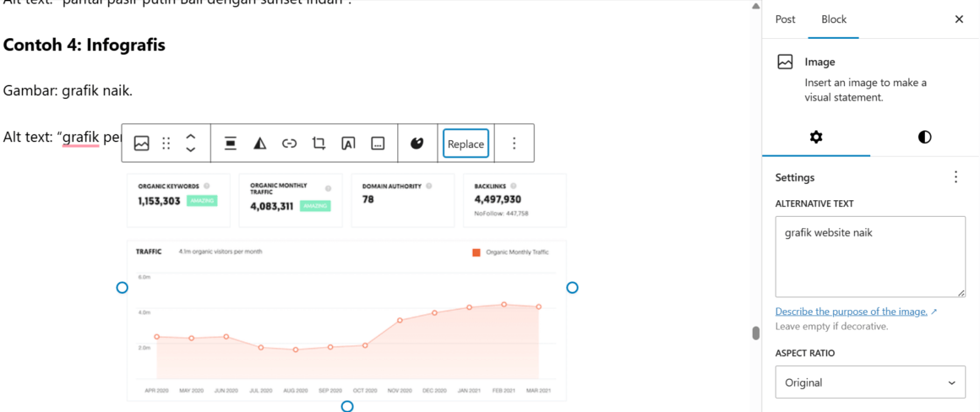Switch to the Post tab

[785, 19]
